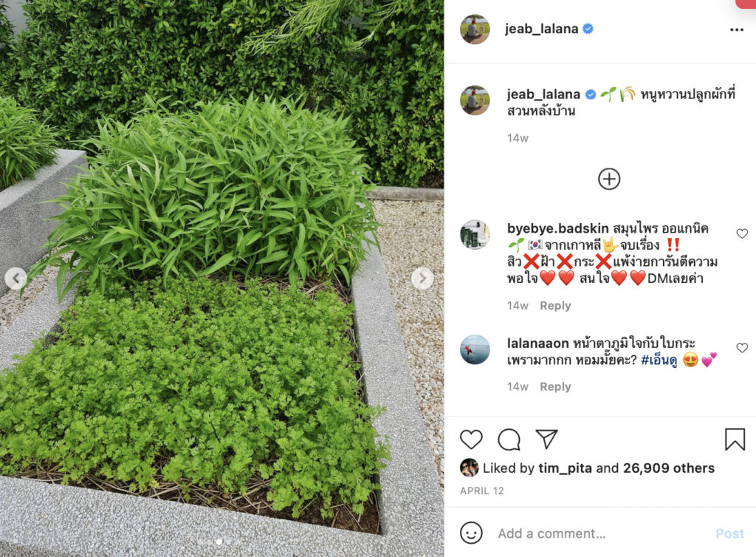The height and width of the screenshot is (557, 756).
Task: Save post with the bookmark icon
Action: coord(735,439)
